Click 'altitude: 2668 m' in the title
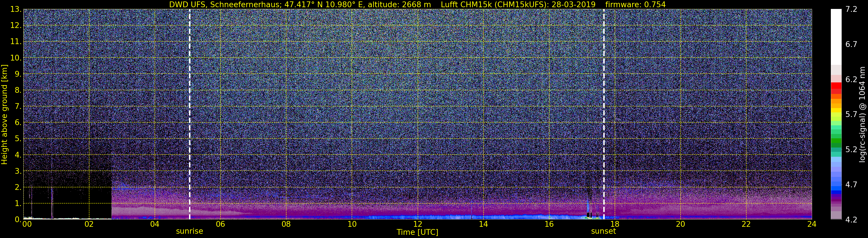 399,4
